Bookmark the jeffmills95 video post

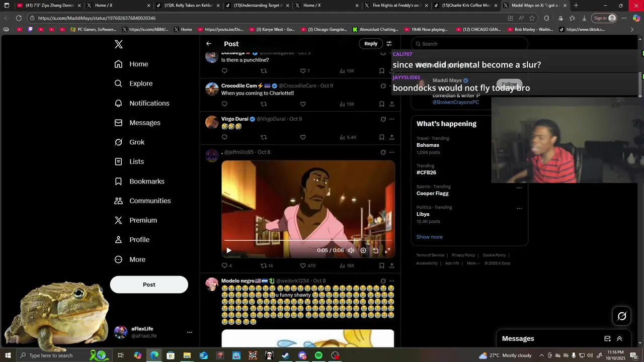[x=381, y=265]
